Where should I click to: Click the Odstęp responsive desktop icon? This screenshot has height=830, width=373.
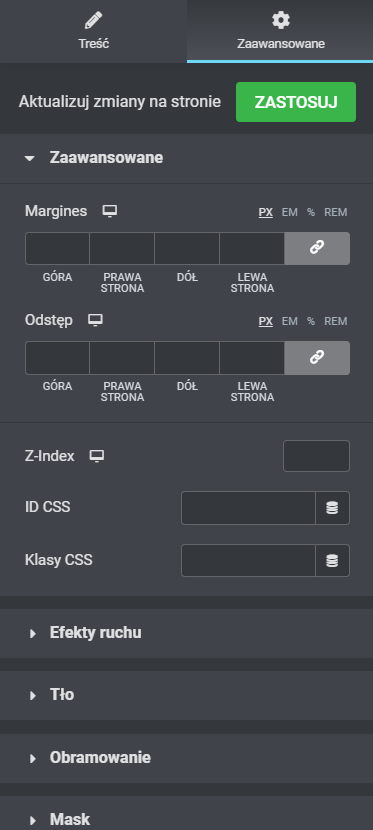point(95,320)
